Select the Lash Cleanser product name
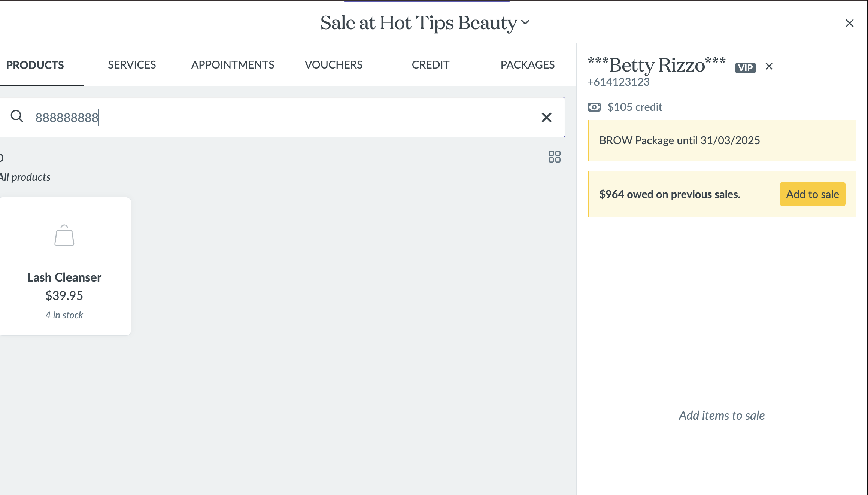This screenshot has width=868, height=495. 64,277
